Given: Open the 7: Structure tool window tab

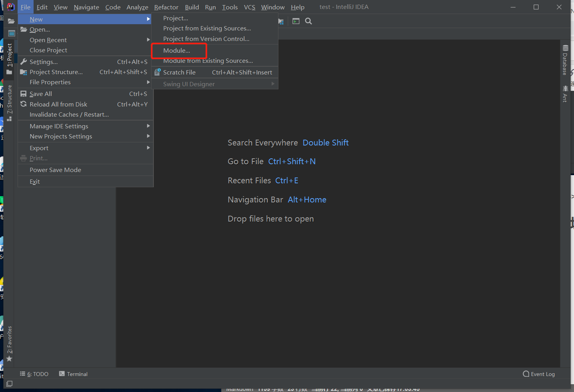Looking at the screenshot, I should (x=9, y=103).
